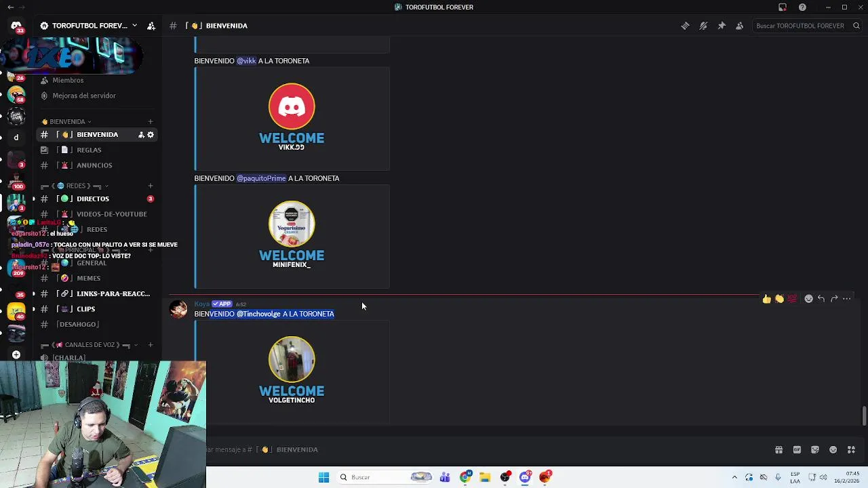Open BIENVENIDA channel settings gear
The height and width of the screenshot is (488, 868).
pyautogui.click(x=151, y=135)
